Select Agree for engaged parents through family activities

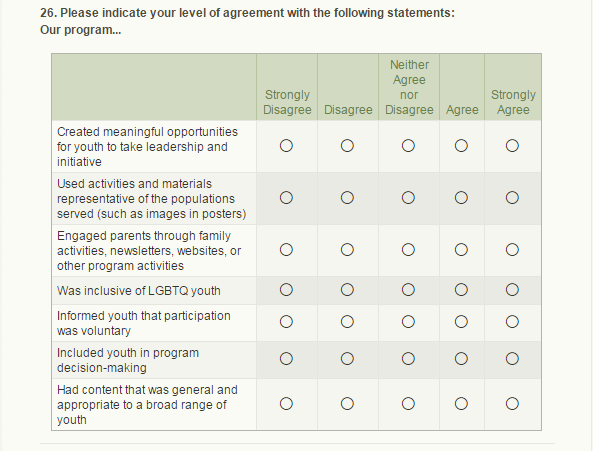461,250
